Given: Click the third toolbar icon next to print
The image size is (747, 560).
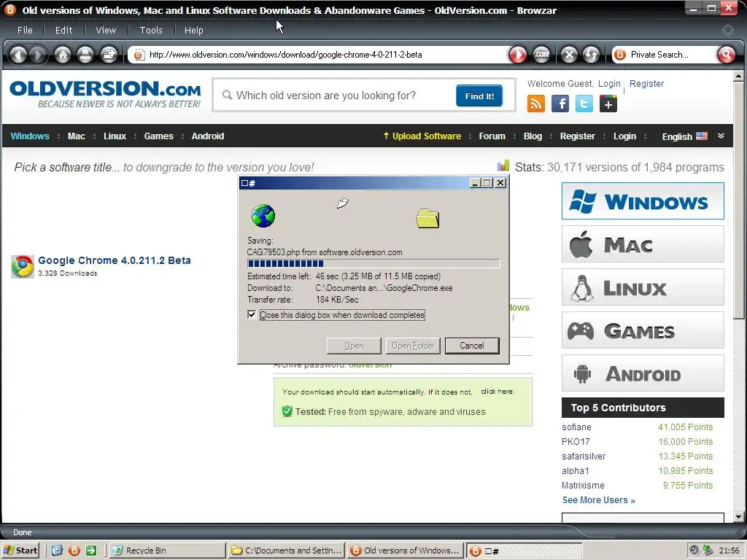Looking at the screenshot, I should [x=109, y=55].
